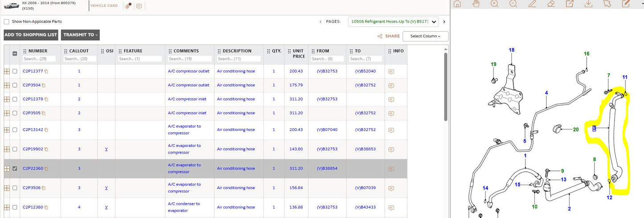Sort by DESCRIPTION column header

[237, 51]
